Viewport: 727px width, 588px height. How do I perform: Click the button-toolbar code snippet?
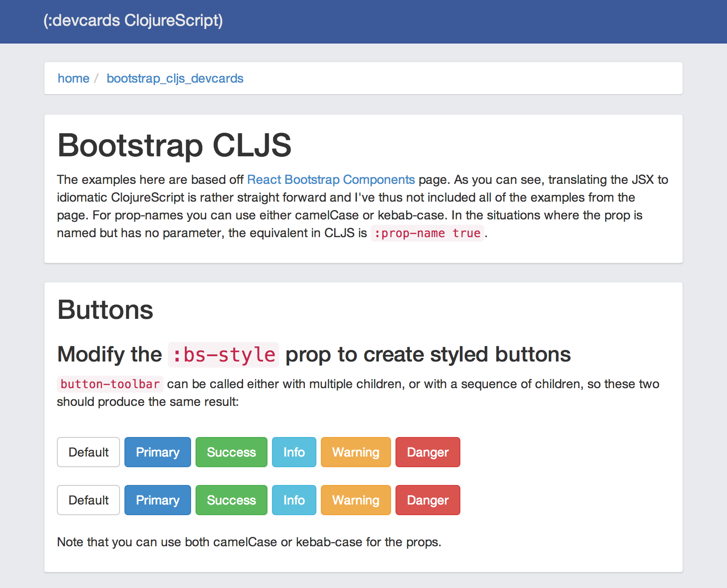tap(110, 384)
